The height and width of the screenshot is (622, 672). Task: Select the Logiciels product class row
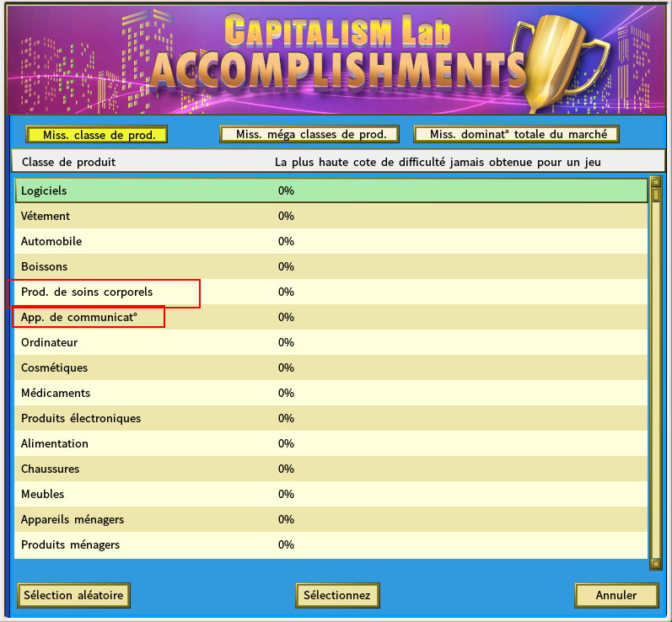[x=331, y=190]
